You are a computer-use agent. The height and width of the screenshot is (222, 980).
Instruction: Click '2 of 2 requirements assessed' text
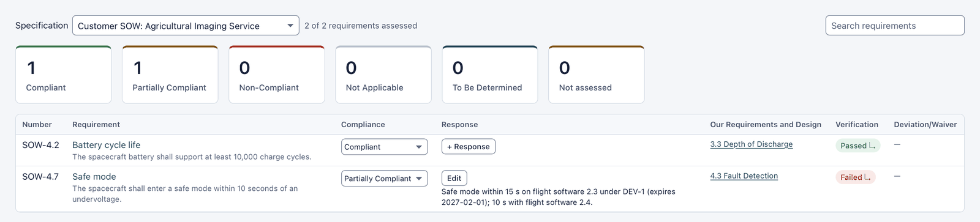pos(361,26)
